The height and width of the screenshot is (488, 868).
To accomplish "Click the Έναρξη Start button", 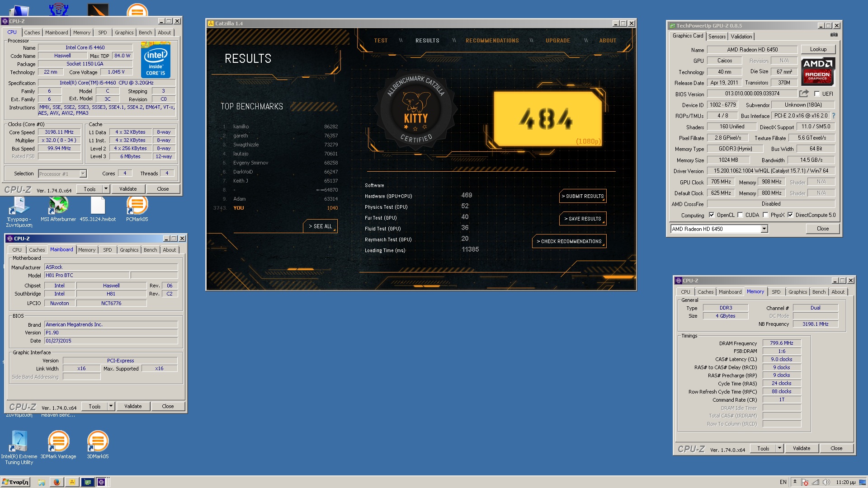I will point(15,482).
